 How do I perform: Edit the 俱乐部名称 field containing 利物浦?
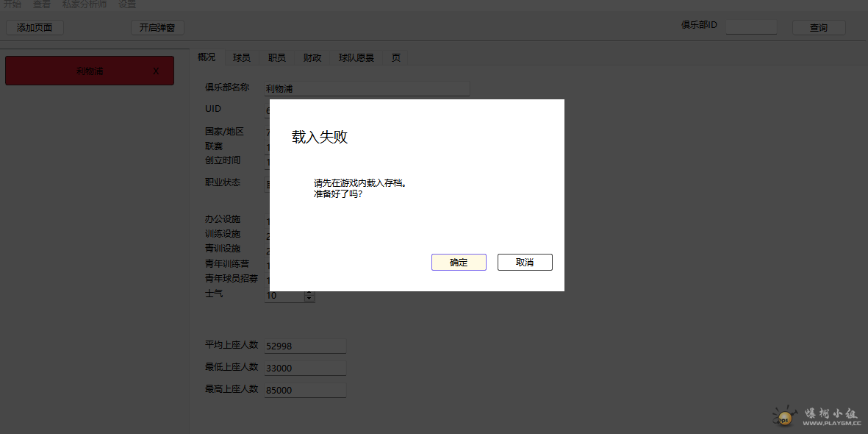coord(367,89)
